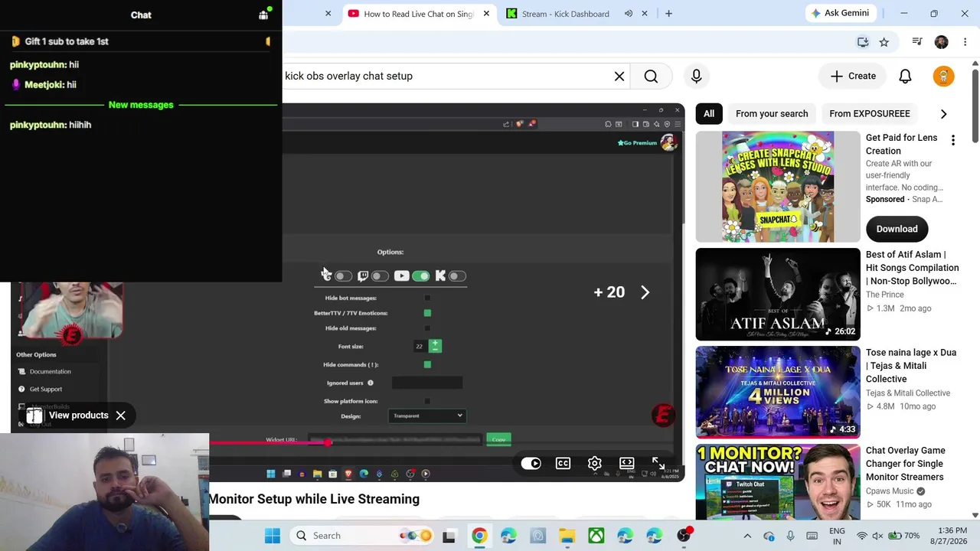Close the YouTube video tab
Viewport: 980px width, 551px height.
tap(486, 14)
